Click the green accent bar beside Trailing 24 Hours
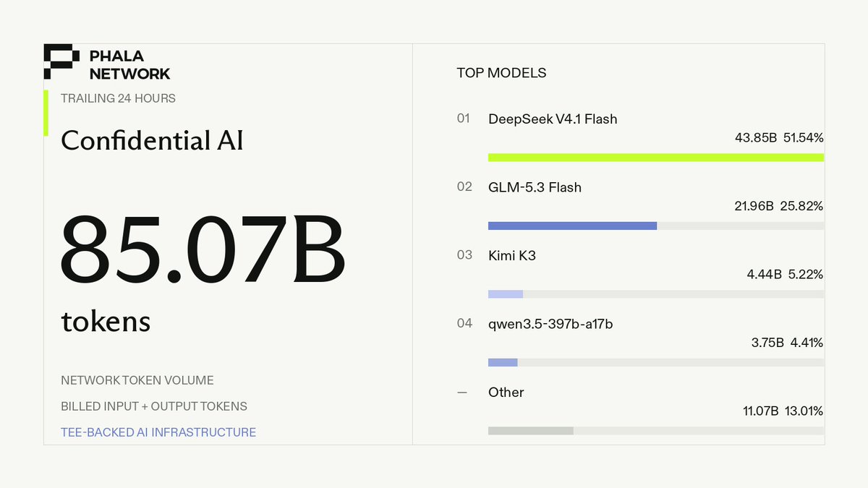Screen dimensions: 868x488 tap(46, 113)
